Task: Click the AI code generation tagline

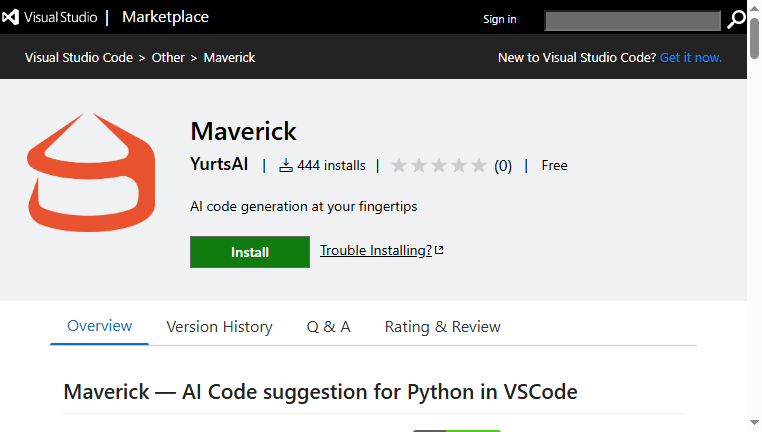Action: [x=304, y=207]
